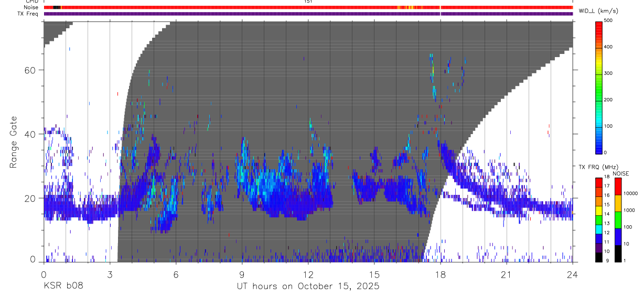Click UT hours axis tick '18'
The width and height of the screenshot is (644, 297).
pyautogui.click(x=440, y=274)
